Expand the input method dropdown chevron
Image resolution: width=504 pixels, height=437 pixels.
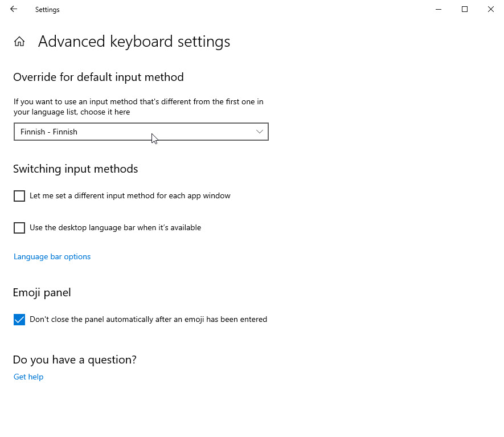click(x=260, y=132)
